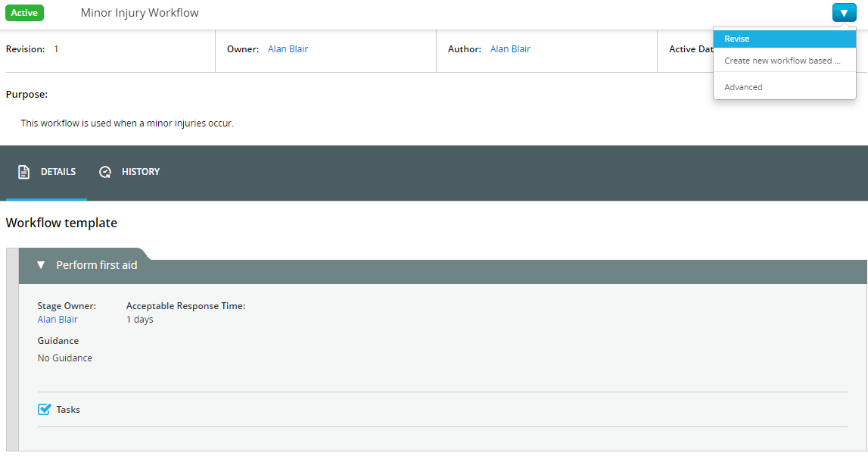Viewport: 868px width, 456px height.
Task: Click the Workflow template heading
Action: tap(61, 223)
